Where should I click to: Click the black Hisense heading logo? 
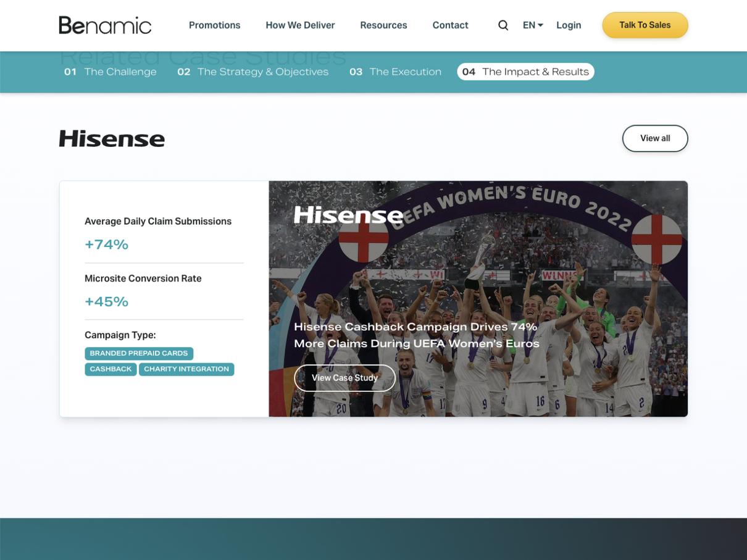(x=112, y=138)
